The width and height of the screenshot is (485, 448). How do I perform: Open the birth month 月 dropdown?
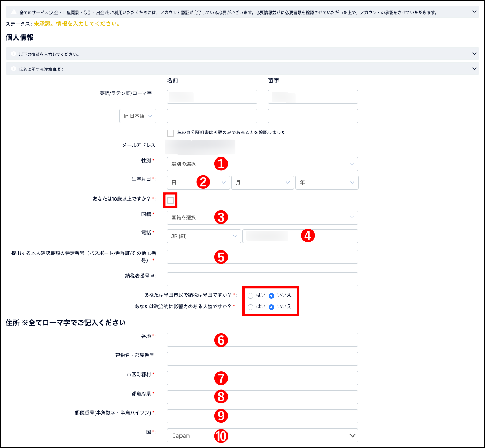click(262, 183)
